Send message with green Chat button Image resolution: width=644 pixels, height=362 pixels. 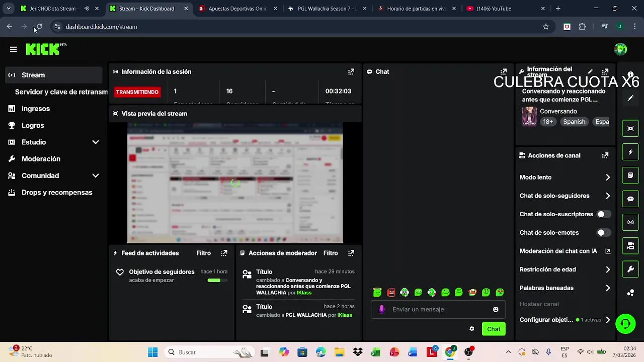point(494,329)
